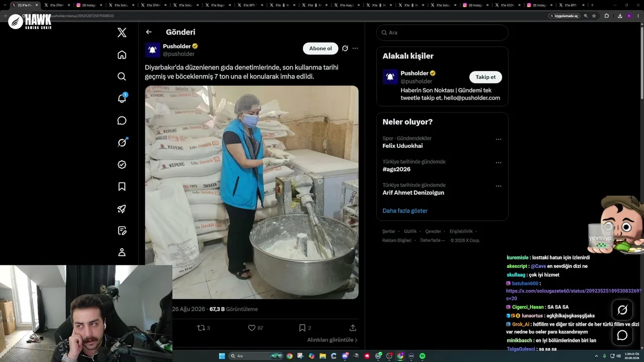This screenshot has width=644, height=362.
Task: Switch to the X'te ICON tab
Action: (509, 5)
